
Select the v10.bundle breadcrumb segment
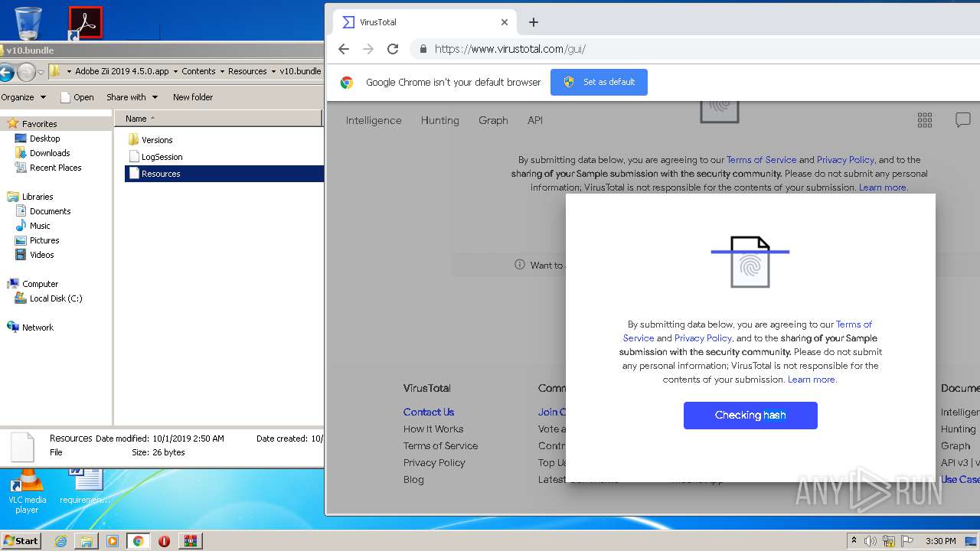pos(300,71)
